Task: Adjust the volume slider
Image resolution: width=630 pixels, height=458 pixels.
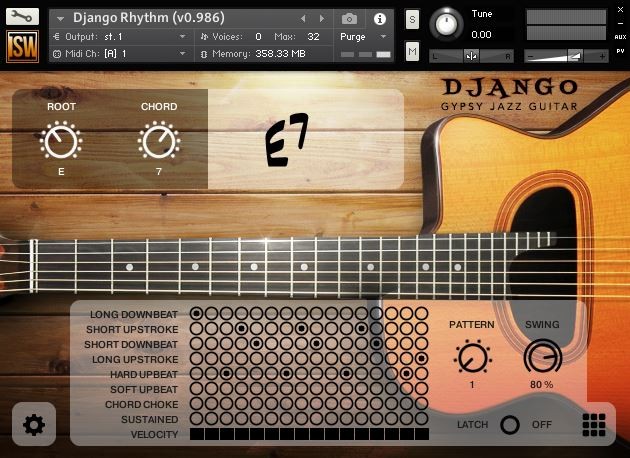Action: click(x=566, y=56)
